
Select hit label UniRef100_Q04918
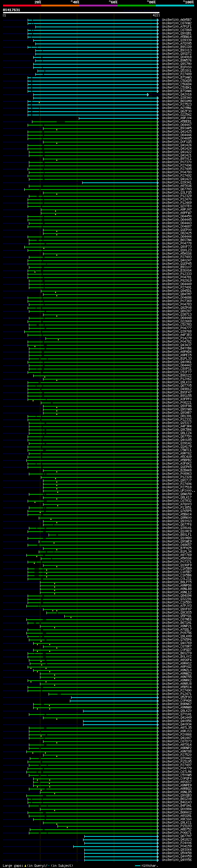coord(176,57)
